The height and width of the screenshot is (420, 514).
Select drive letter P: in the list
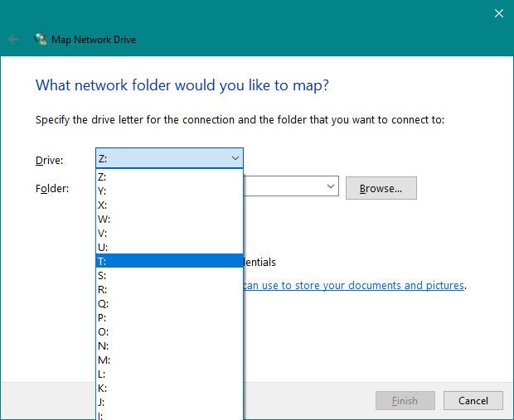pyautogui.click(x=169, y=317)
